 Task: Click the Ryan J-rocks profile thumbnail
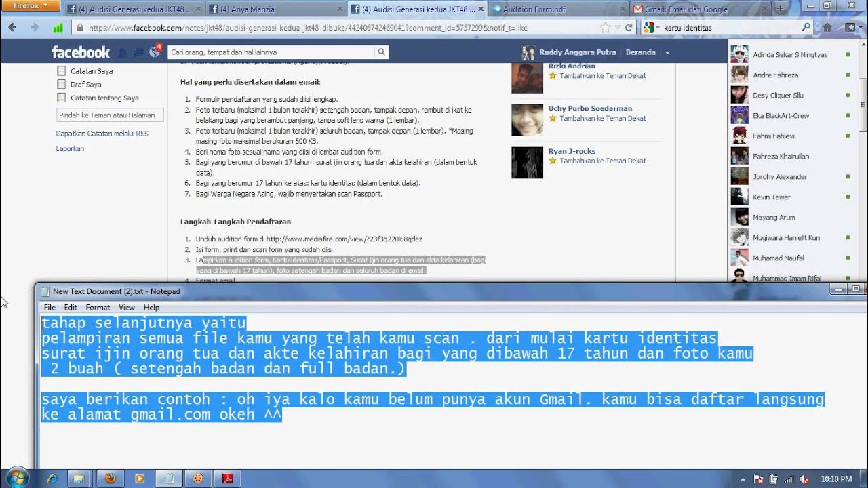(x=527, y=163)
